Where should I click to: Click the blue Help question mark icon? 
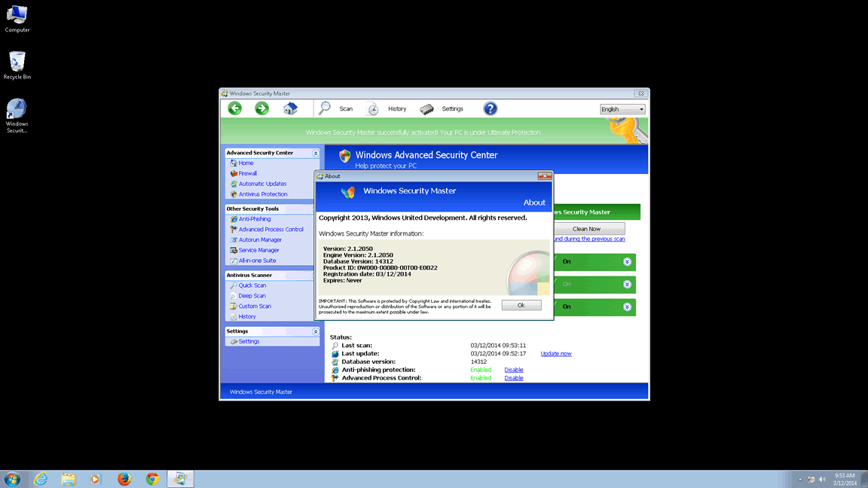tap(490, 108)
